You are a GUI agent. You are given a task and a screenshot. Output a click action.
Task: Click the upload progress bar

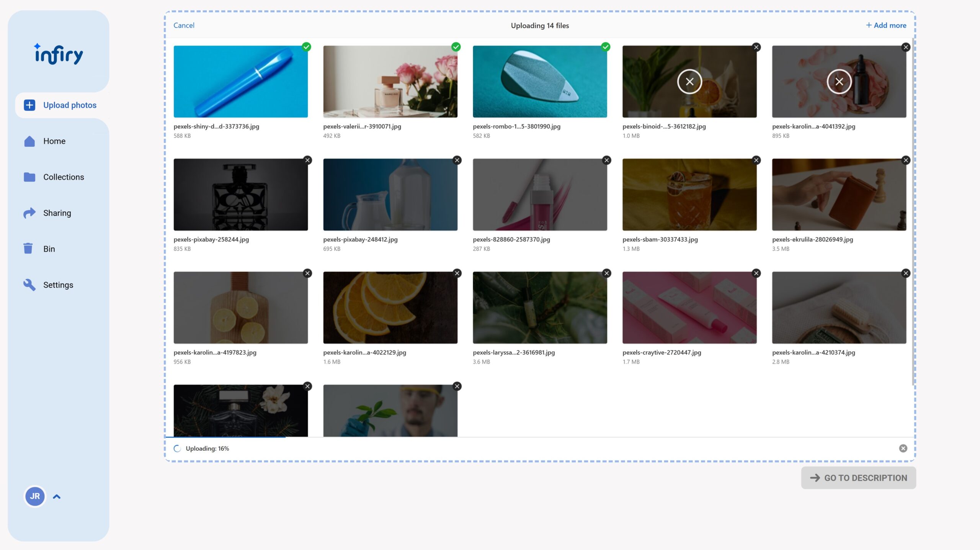click(540, 437)
